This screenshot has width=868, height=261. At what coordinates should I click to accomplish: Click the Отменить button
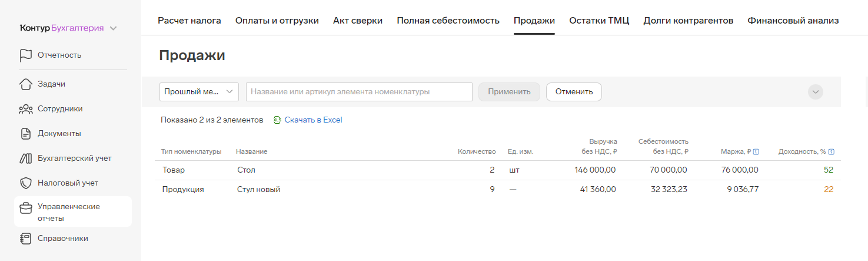coord(574,92)
